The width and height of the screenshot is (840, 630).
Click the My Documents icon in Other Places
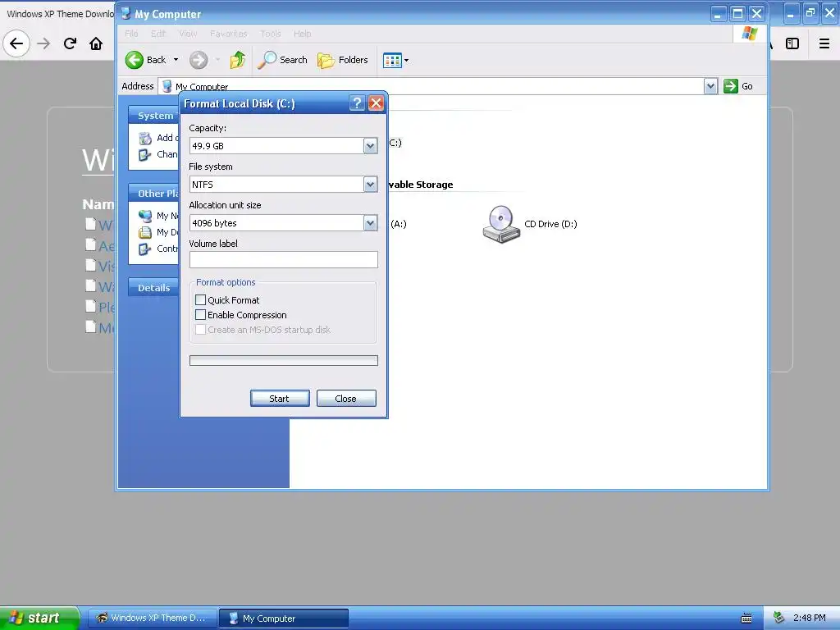click(145, 232)
